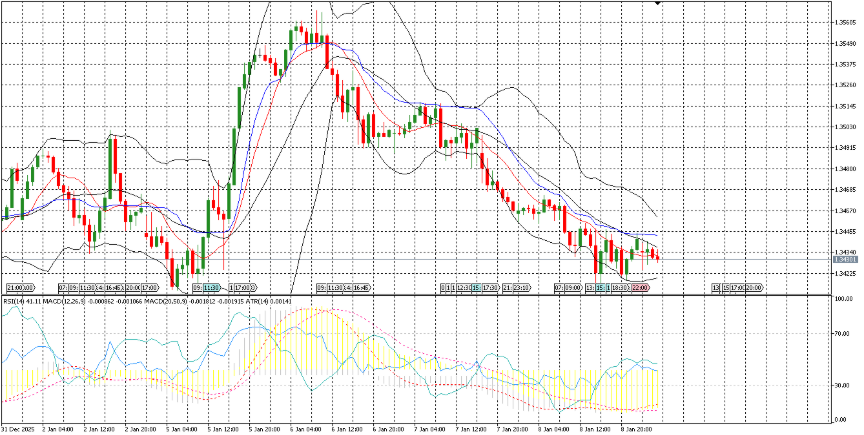Click the 31 Dec 2025 time axis label
This screenshot has height=435, width=864.
20,428
